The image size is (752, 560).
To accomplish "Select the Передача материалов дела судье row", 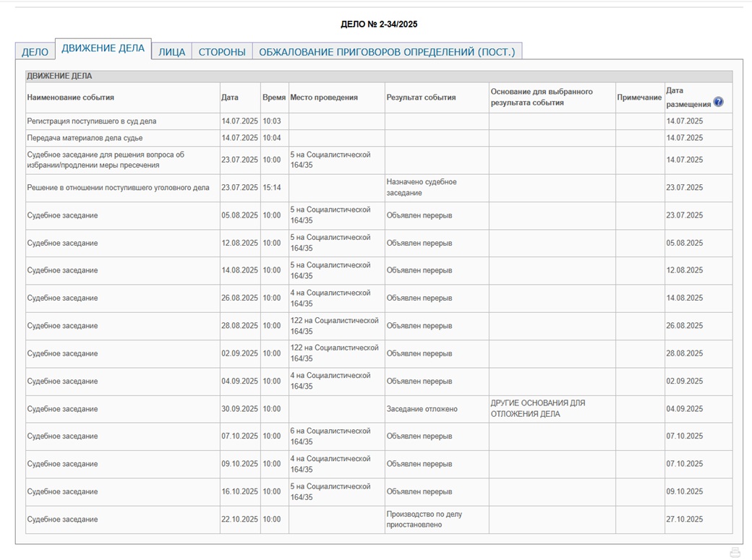I will tap(85, 138).
